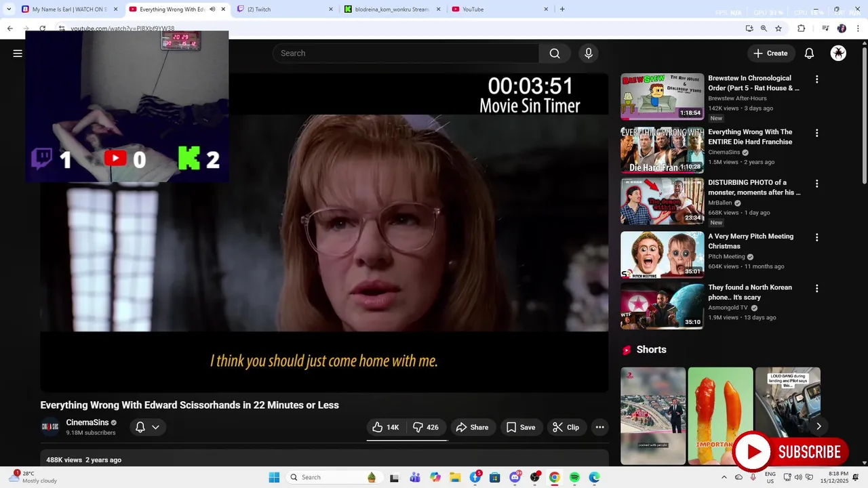Click the video player to pause
The image size is (868, 488).
coord(324,232)
